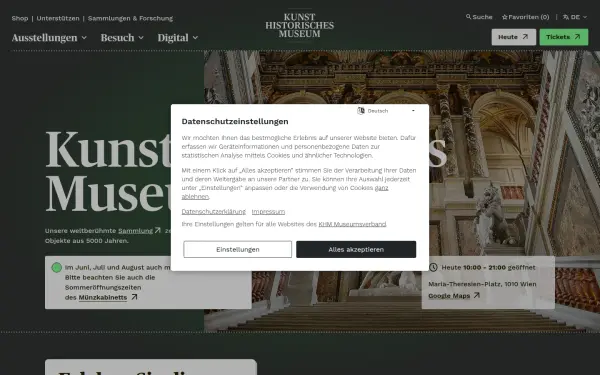Open the Deutsch language selector in dialog
This screenshot has width=600, height=375.
(x=386, y=111)
